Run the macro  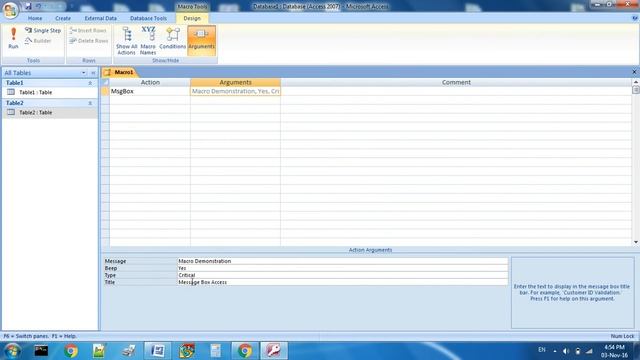(x=13, y=38)
